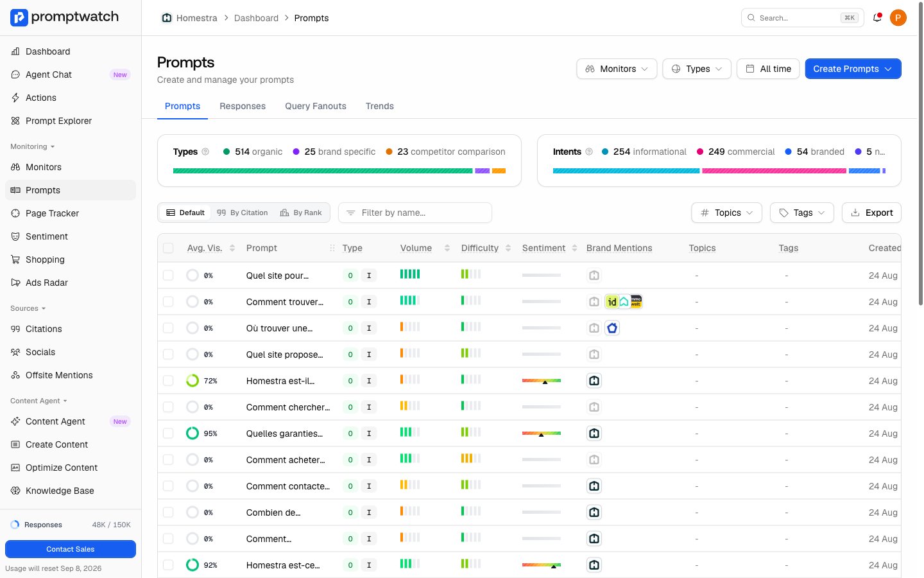Switch to the Responses tab
Viewport: 924px width, 578px height.
(243, 106)
